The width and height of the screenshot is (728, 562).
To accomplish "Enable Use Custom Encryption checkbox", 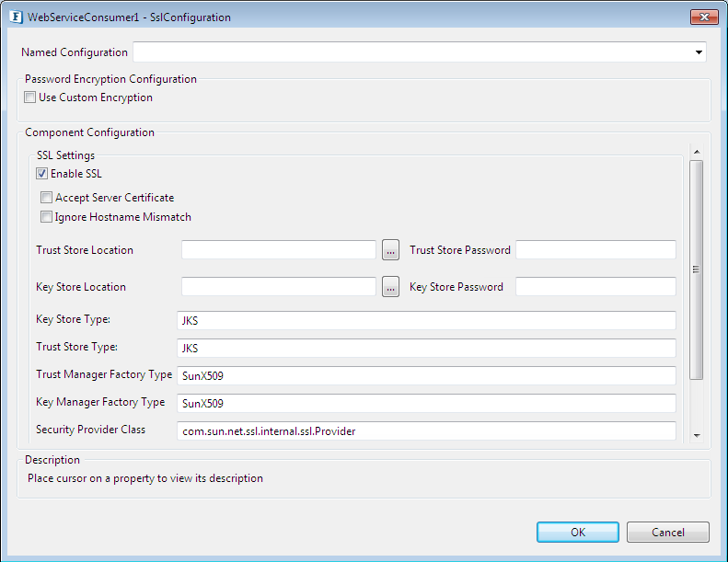I will click(29, 97).
